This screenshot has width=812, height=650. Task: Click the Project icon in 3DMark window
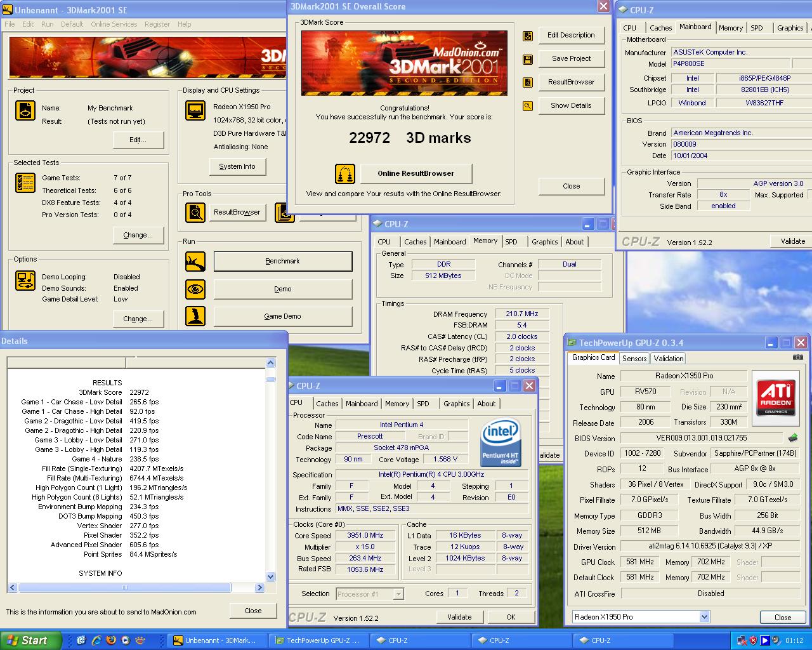25,110
